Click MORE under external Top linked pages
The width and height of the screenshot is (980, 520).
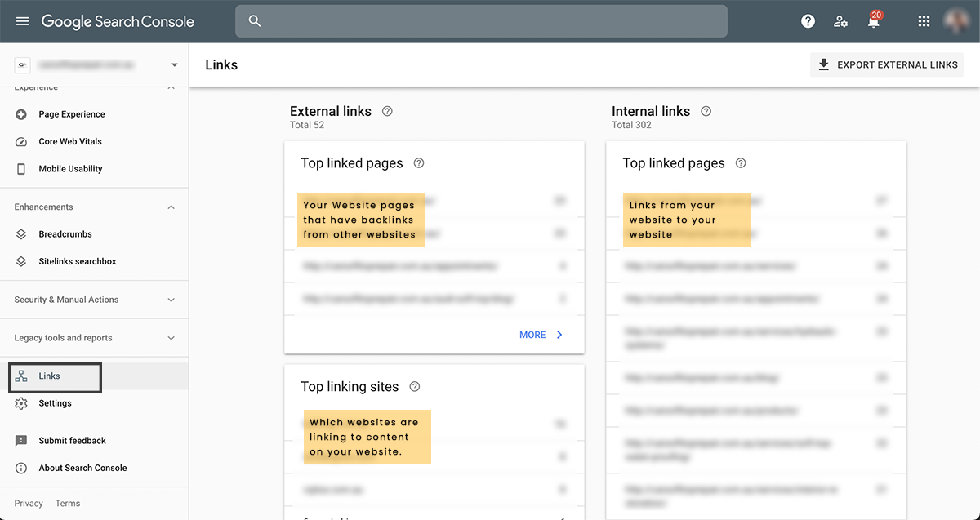pyautogui.click(x=541, y=335)
